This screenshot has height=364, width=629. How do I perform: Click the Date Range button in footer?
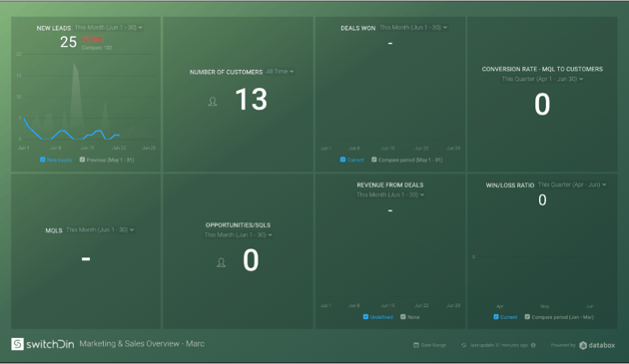(x=429, y=345)
